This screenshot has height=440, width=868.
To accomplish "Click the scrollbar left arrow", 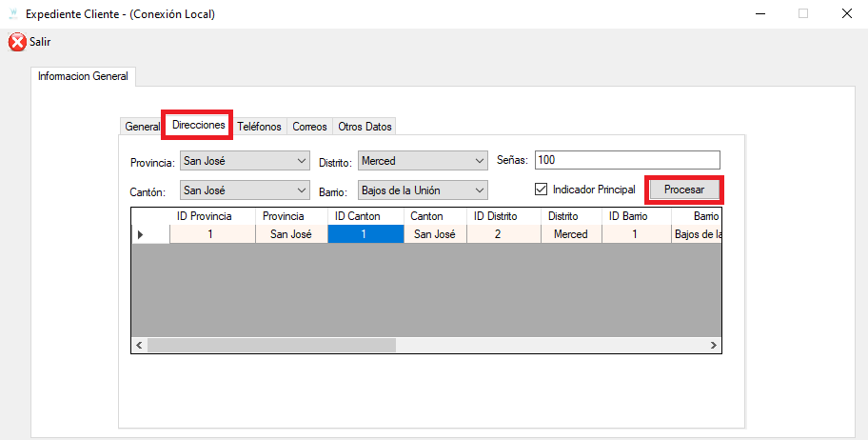I will [139, 346].
